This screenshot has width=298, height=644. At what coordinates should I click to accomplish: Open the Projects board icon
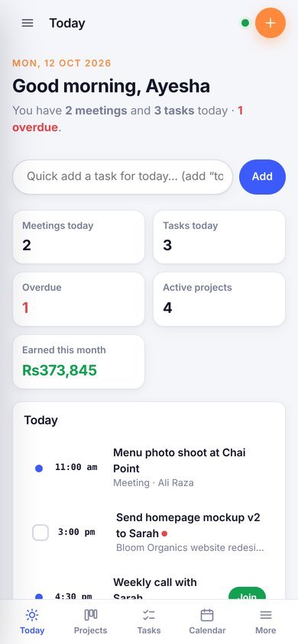pyautogui.click(x=90, y=615)
